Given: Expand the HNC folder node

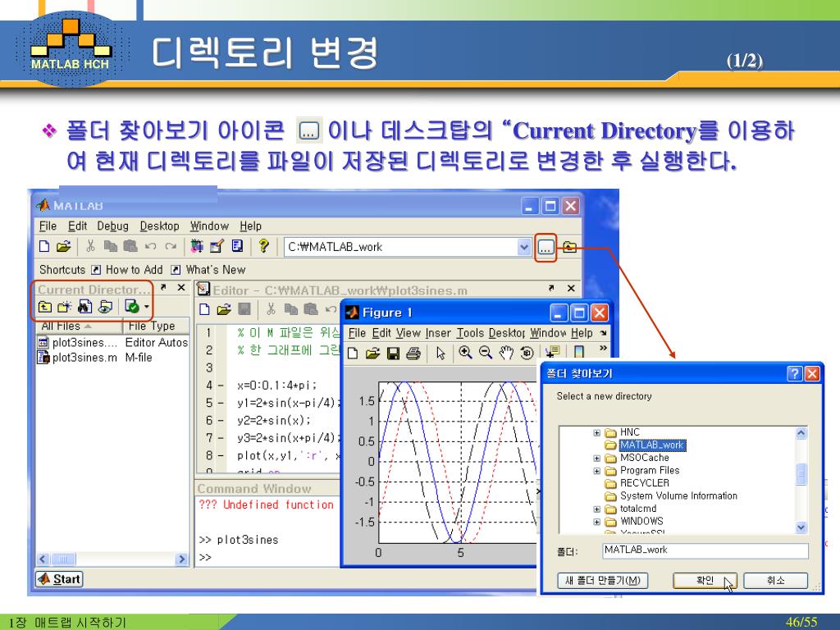Looking at the screenshot, I should click(x=597, y=432).
